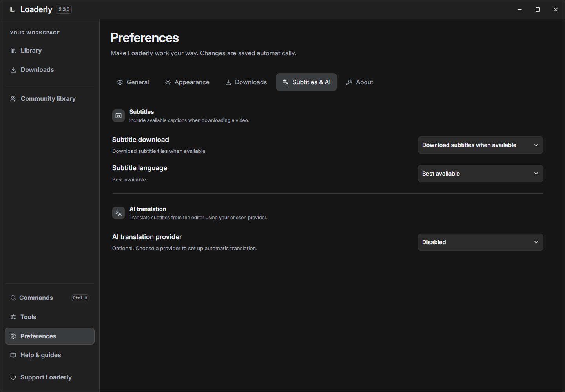Click the Tools sliders icon in sidebar

tap(13, 317)
